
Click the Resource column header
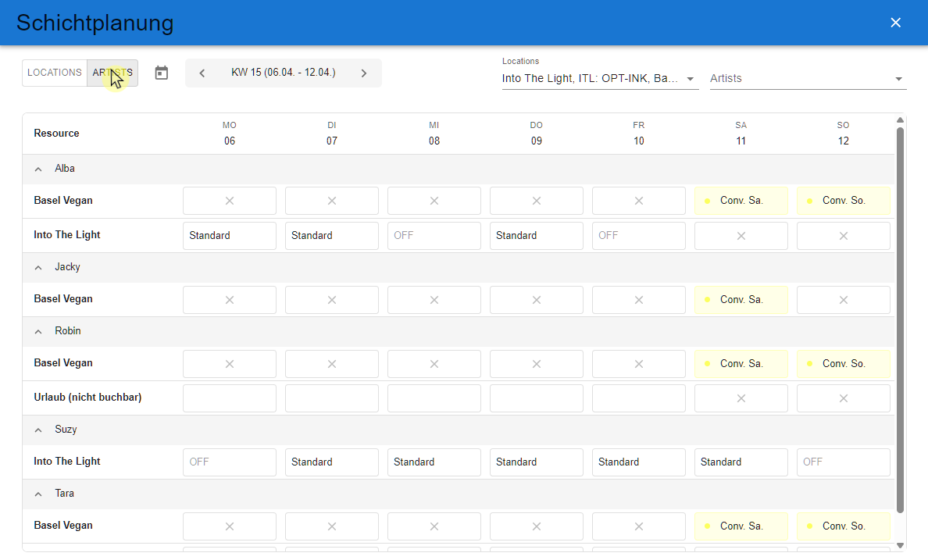point(57,134)
